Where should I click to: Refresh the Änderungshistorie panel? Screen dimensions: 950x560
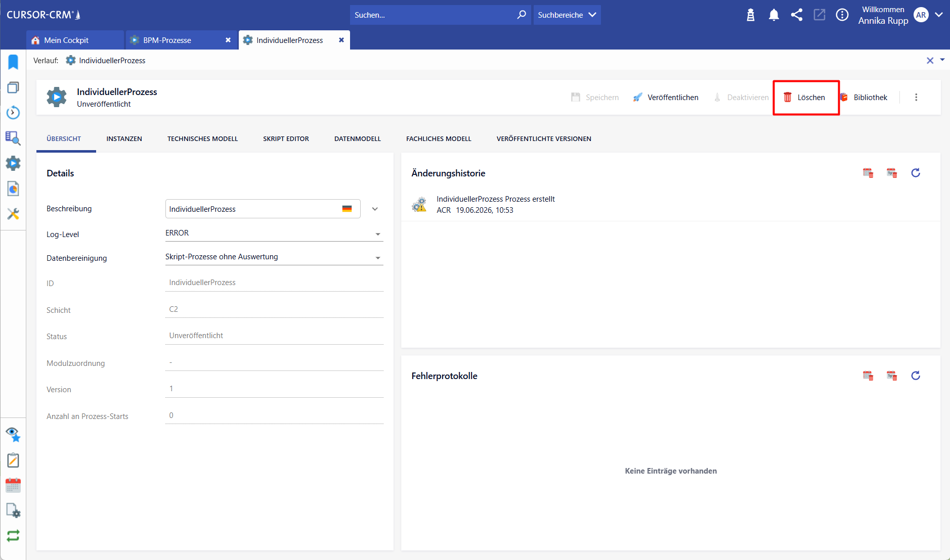[x=916, y=173]
